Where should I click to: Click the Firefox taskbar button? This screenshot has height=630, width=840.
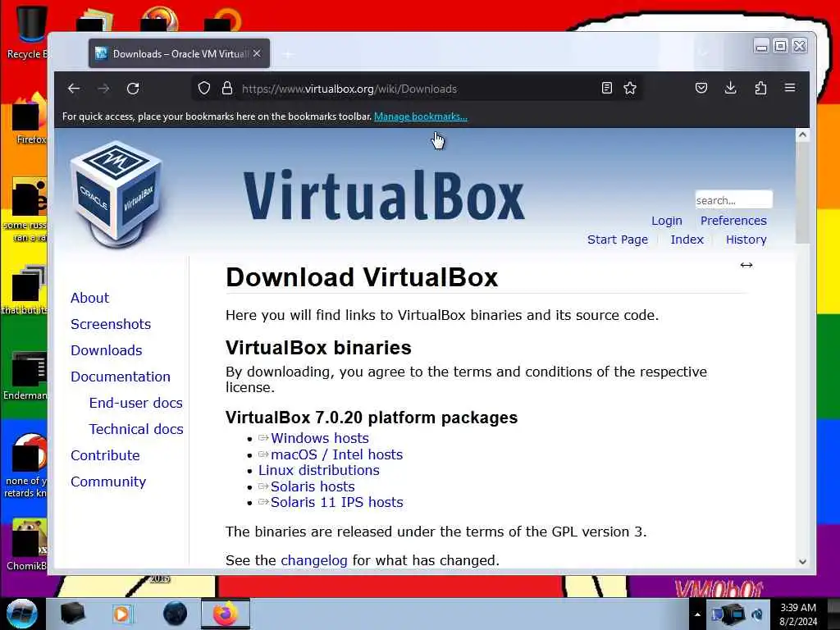point(225,614)
